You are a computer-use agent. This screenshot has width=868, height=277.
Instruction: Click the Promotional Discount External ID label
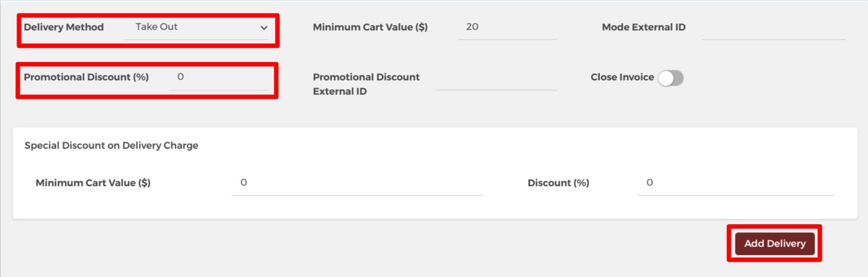click(x=366, y=84)
